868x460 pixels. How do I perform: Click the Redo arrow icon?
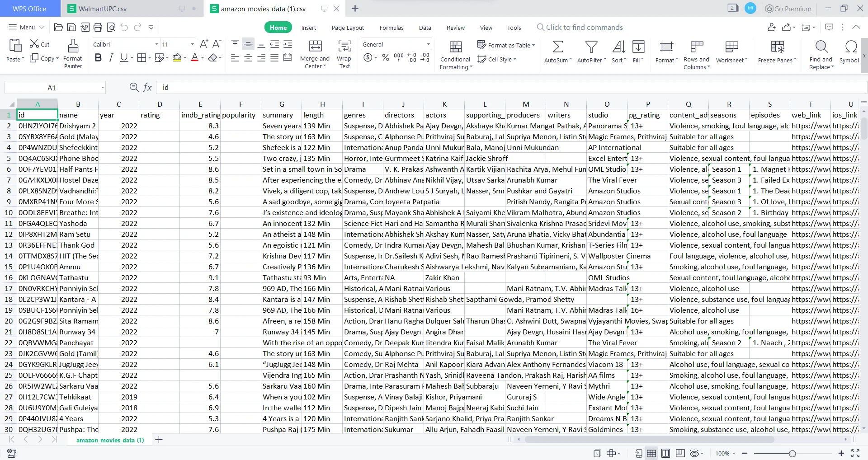[138, 28]
